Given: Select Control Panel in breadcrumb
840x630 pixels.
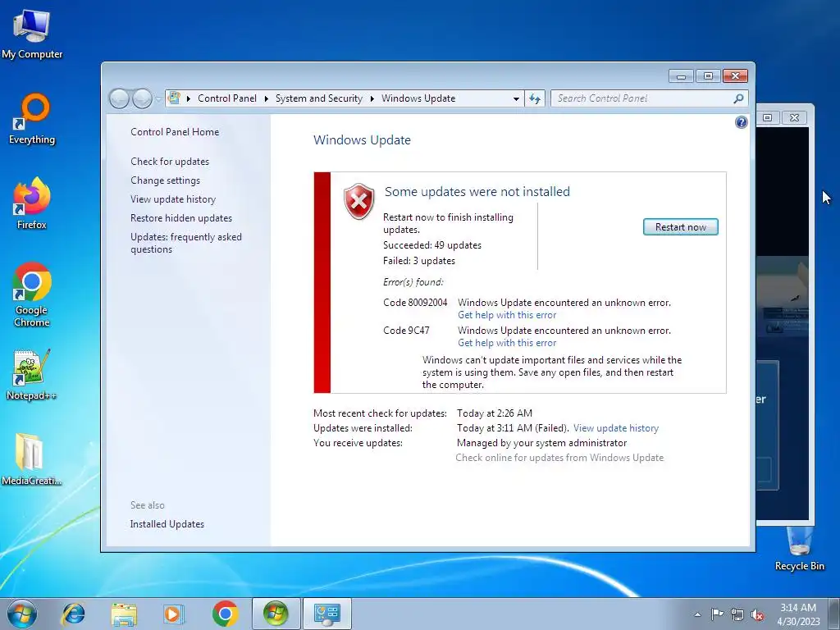Looking at the screenshot, I should [x=227, y=98].
